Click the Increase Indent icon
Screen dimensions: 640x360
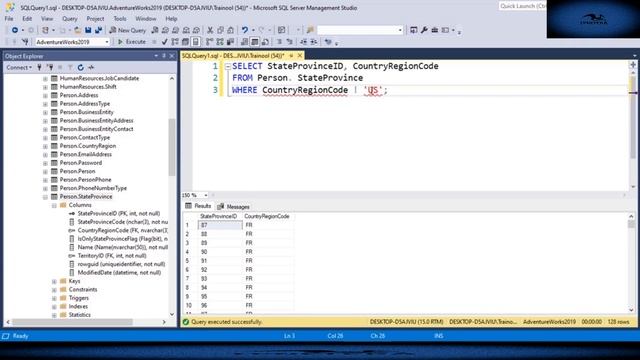pos(314,42)
